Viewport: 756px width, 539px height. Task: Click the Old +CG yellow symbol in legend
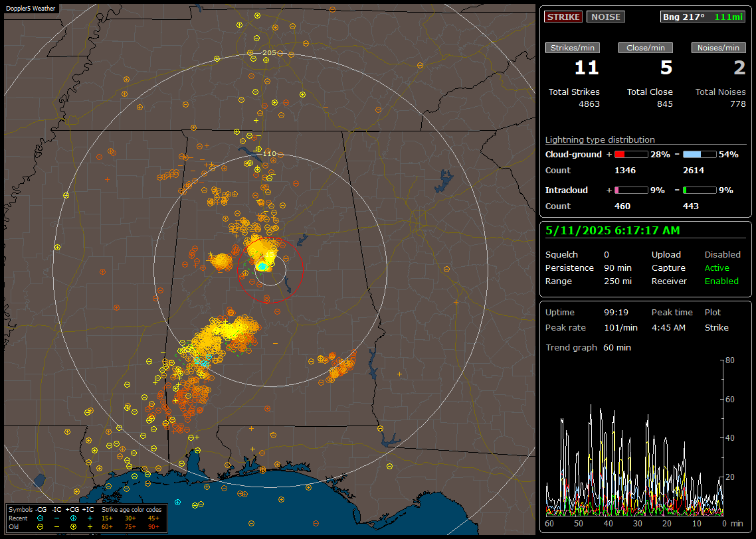73,527
